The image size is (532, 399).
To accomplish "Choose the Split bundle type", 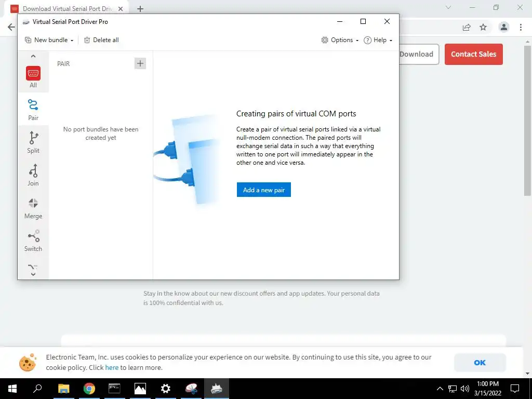I will [x=33, y=142].
